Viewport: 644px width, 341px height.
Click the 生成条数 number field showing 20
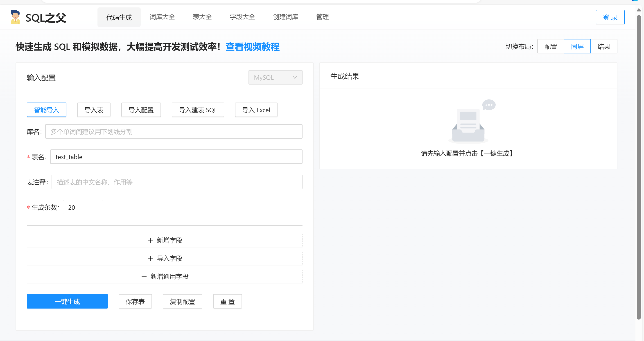tap(83, 207)
